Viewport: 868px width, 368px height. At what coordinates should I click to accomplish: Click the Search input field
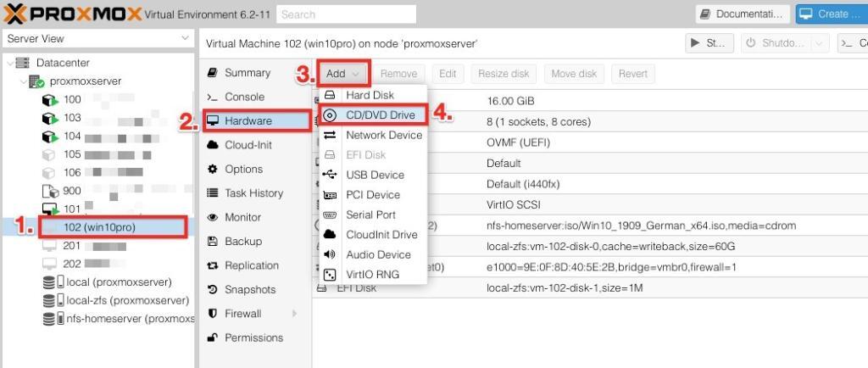[347, 14]
